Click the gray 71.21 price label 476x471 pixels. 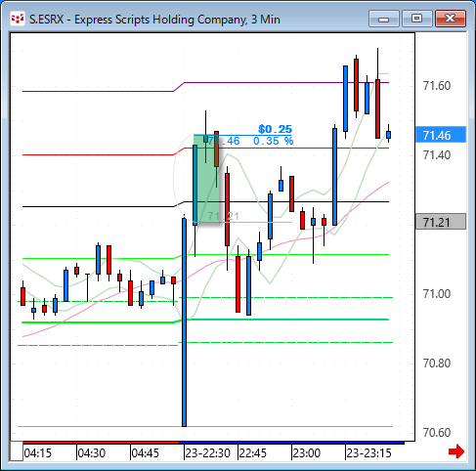pos(441,222)
